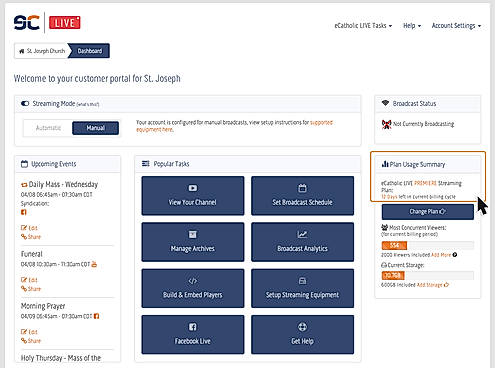Image resolution: width=495 pixels, height=368 pixels.
Task: Click the days left in billing cycle text
Action: pyautogui.click(x=418, y=197)
